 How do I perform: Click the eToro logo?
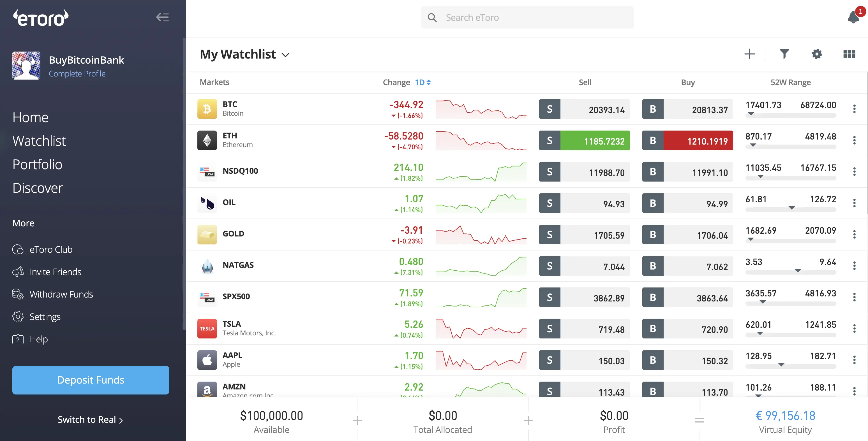[41, 18]
